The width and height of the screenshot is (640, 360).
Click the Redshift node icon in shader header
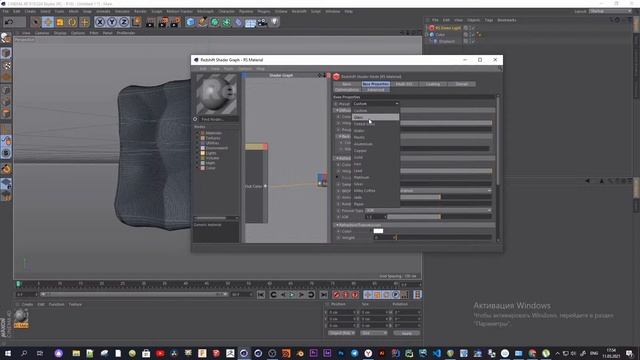tap(336, 76)
